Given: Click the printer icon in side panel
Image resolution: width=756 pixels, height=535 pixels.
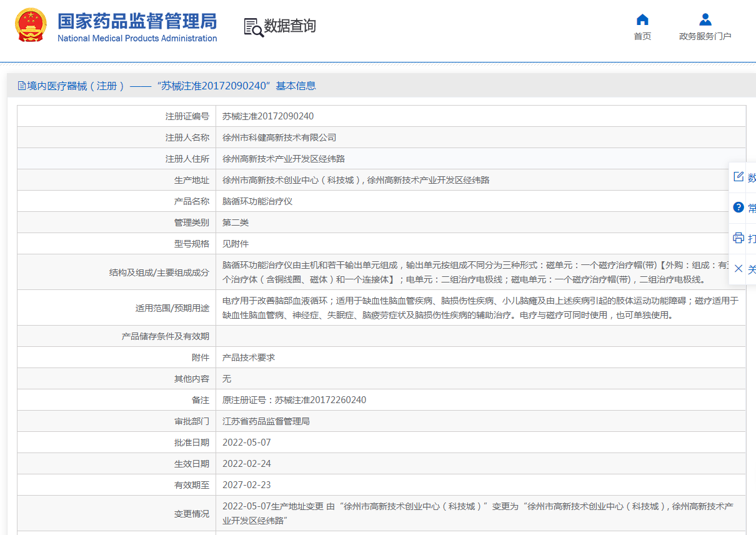Looking at the screenshot, I should pos(739,237).
